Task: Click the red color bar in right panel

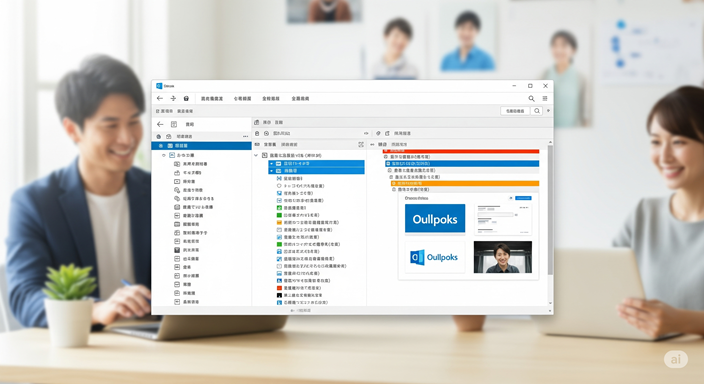Action: coord(461,151)
